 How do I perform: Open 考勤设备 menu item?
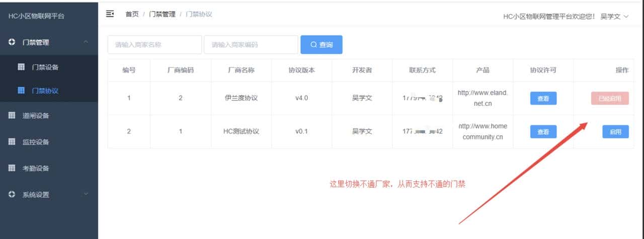(49, 168)
